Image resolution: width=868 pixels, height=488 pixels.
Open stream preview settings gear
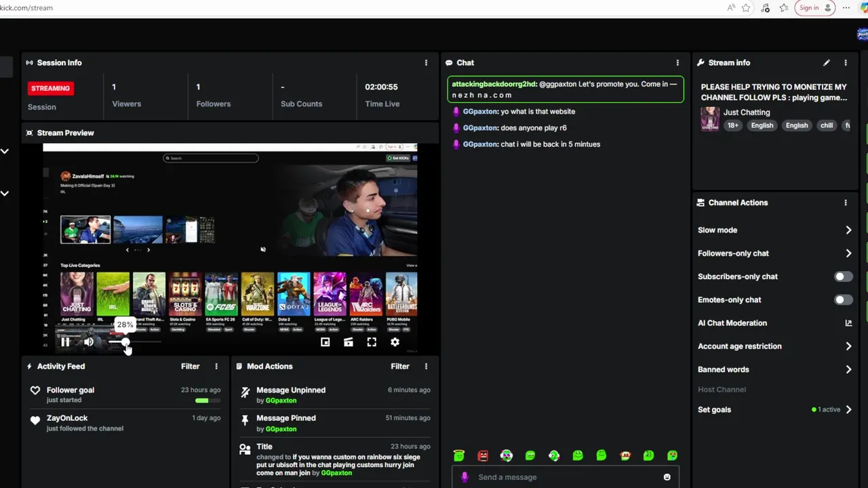click(395, 342)
